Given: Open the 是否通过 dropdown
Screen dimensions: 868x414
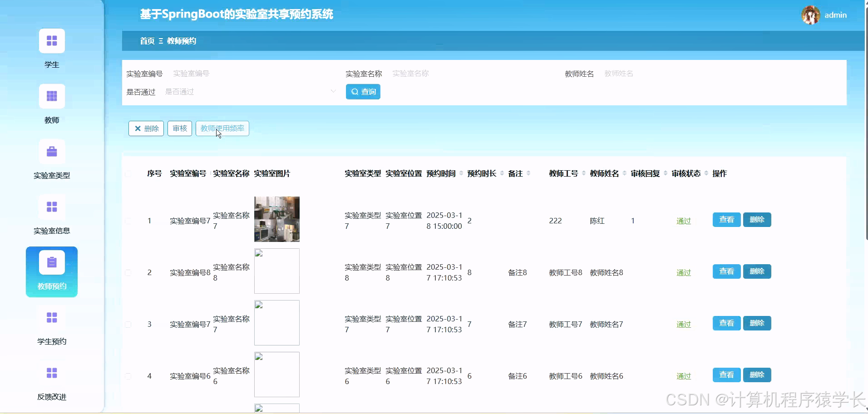Looking at the screenshot, I should (x=250, y=91).
